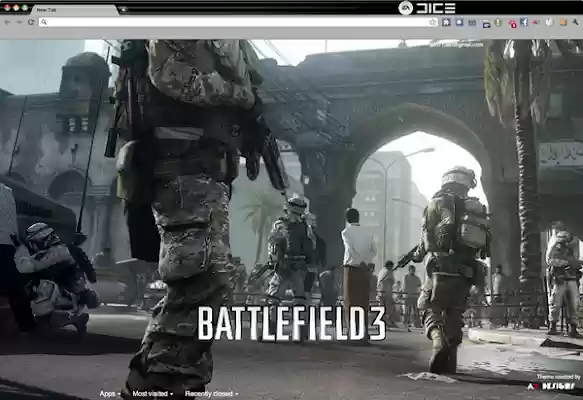The width and height of the screenshot is (583, 400).
Task: Open the wrench settings menu
Action: [576, 22]
